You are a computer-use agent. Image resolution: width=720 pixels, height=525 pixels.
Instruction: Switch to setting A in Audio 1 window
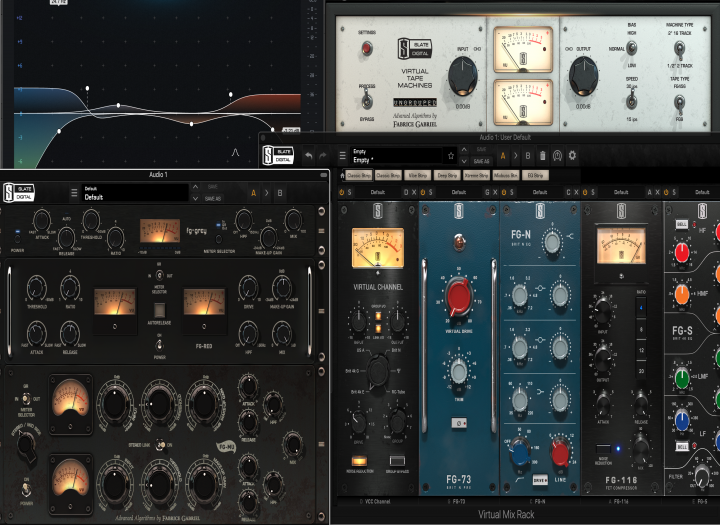[253, 193]
